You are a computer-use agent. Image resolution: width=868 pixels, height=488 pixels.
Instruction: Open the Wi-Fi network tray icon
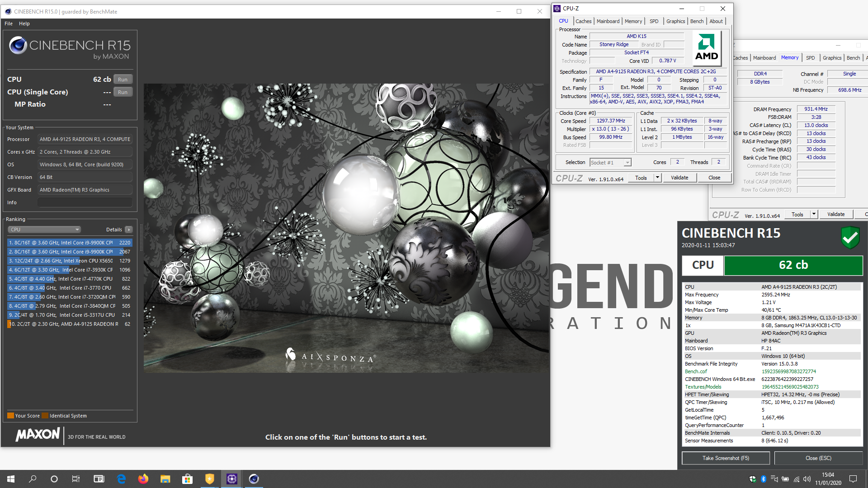coord(797,479)
